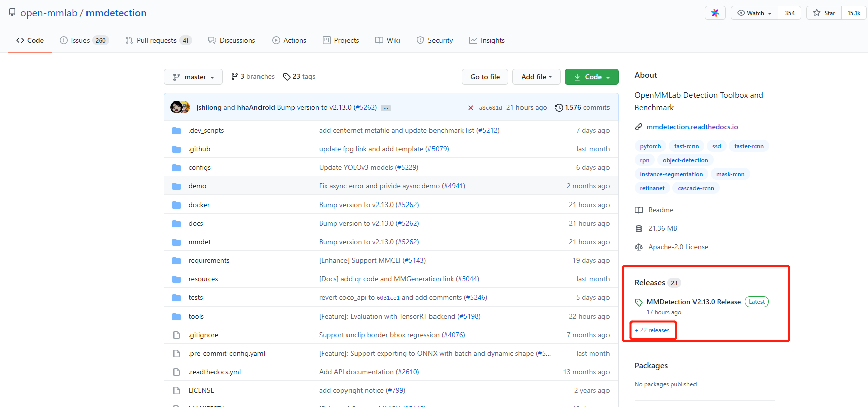Open the Insights tab
The width and height of the screenshot is (868, 407).
coord(487,40)
